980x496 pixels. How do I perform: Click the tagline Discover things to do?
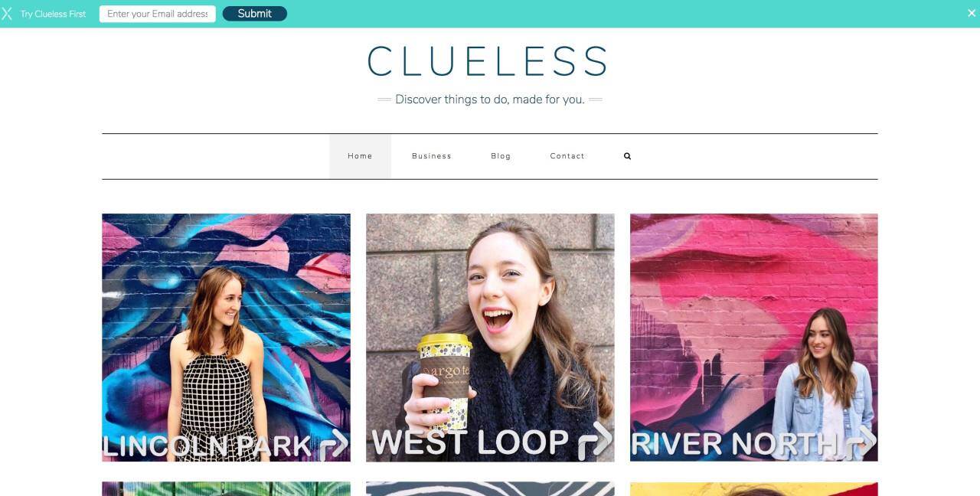tap(490, 100)
